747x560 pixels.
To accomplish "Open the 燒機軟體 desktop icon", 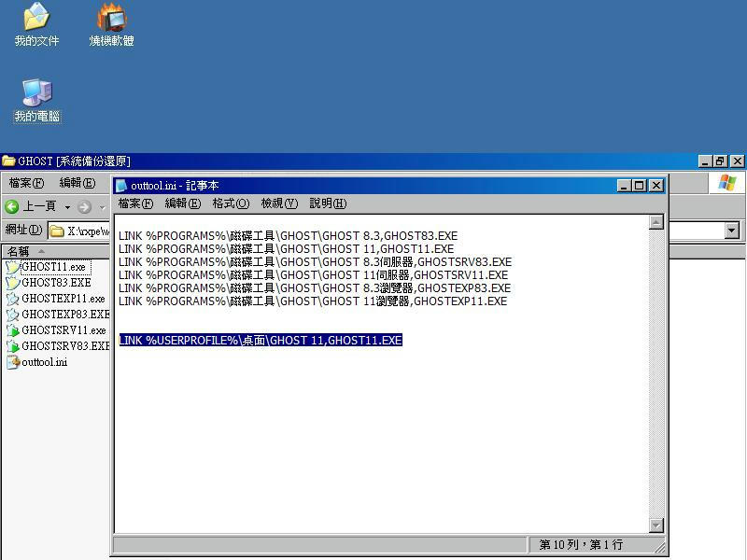I will 111,25.
